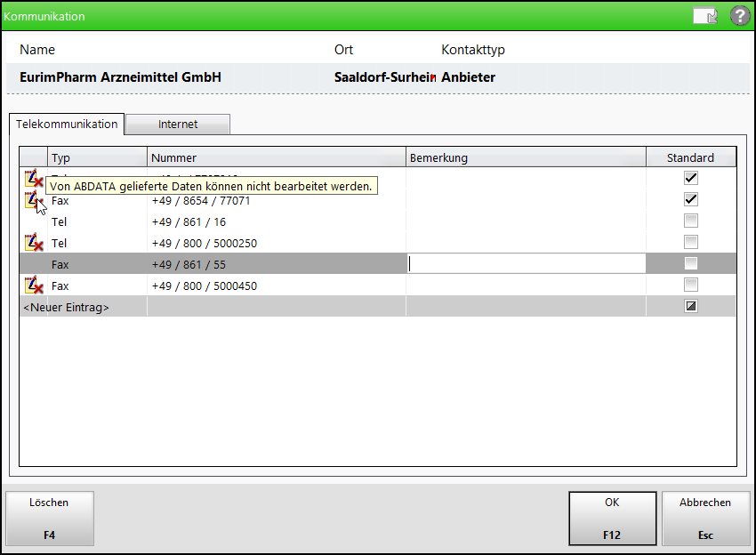Confirm with the OK F12 button
This screenshot has height=555, width=756.
(612, 519)
